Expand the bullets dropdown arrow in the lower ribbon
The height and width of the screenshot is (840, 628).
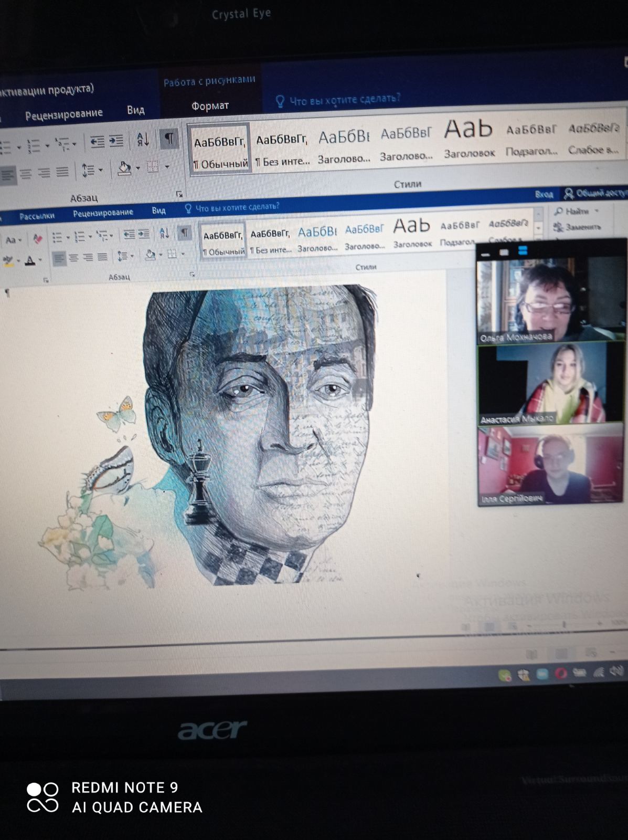(x=68, y=238)
